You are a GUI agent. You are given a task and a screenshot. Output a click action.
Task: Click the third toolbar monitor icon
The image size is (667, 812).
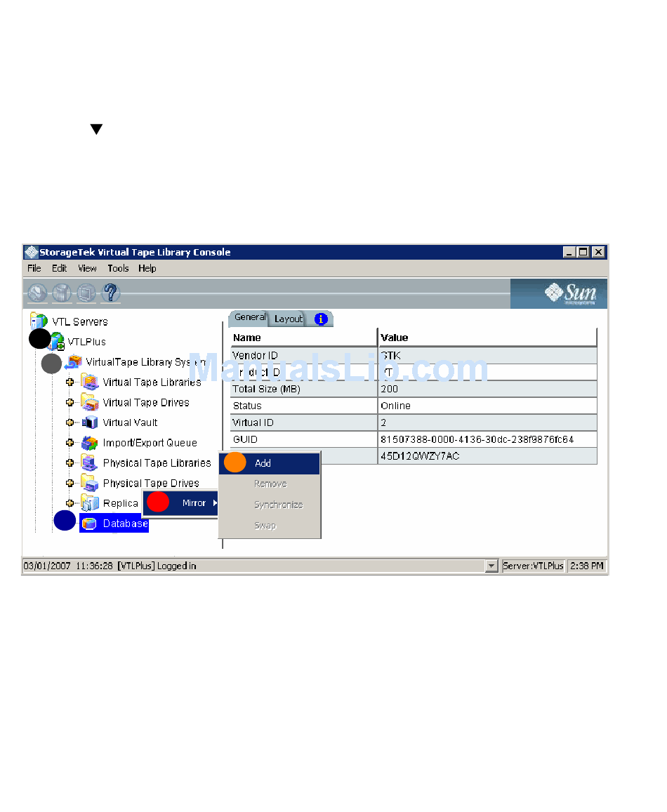coord(86,293)
